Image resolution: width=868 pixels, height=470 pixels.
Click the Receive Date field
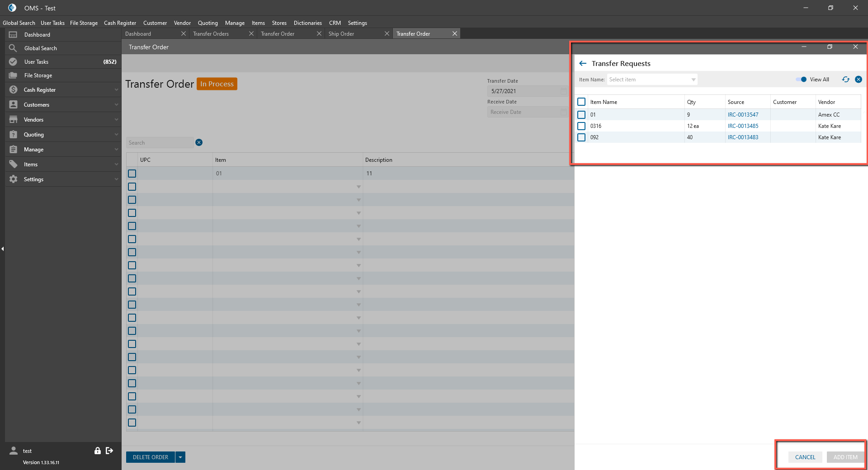(x=527, y=112)
